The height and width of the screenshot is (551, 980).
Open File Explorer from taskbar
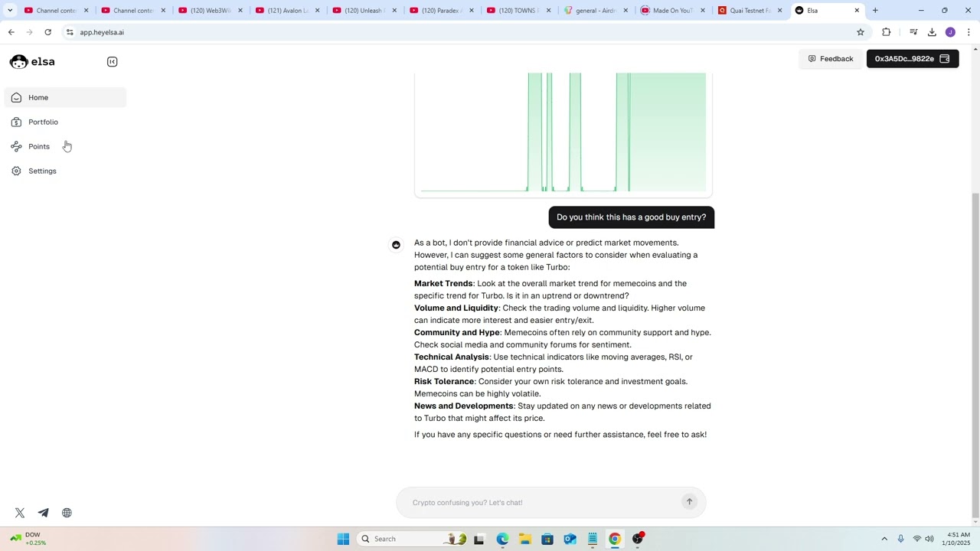tap(525, 539)
